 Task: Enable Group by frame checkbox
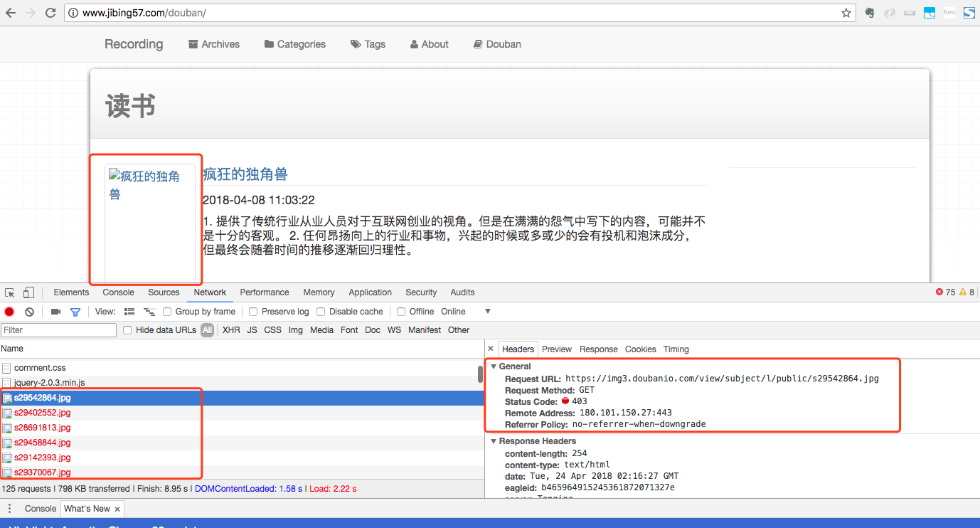(x=167, y=312)
